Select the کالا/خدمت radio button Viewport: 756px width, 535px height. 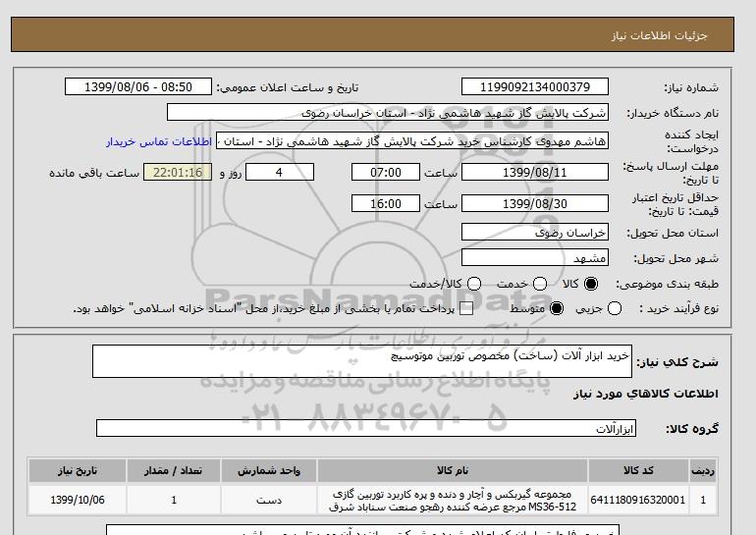point(474,284)
